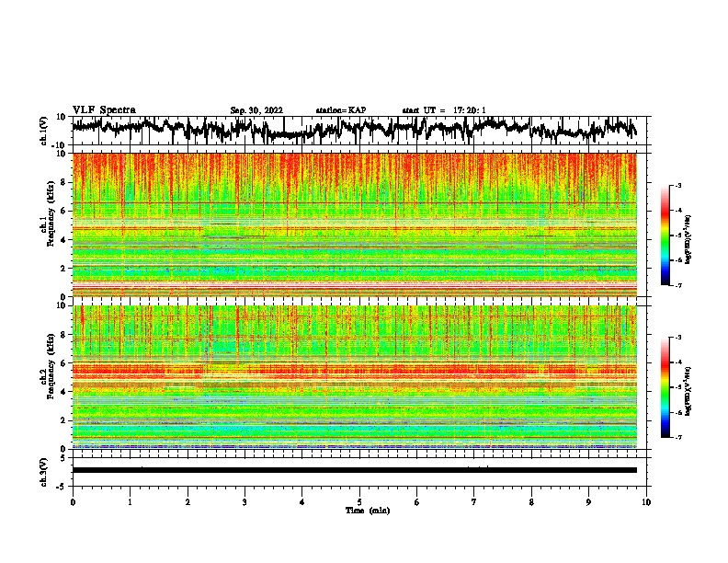Click the 2 kHz tick on ch.2 frequency axis
Viewport: 728px width, 563px height.
point(64,420)
